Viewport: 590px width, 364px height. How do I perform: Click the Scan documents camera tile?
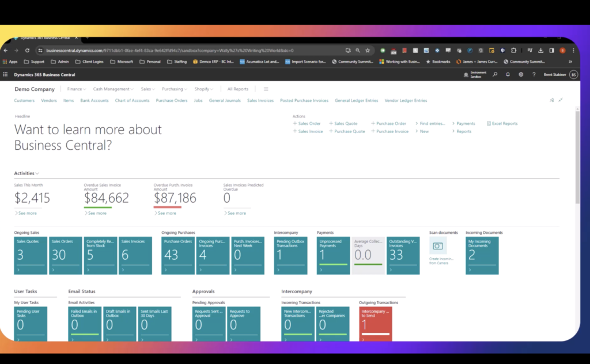[438, 246]
